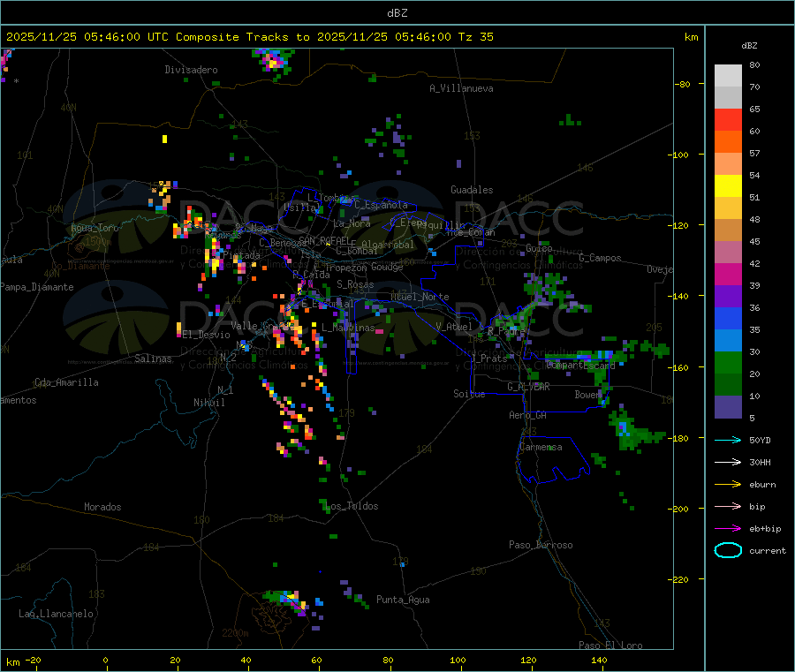Click the timestamp header text line
This screenshot has height=672, width=795.
249,37
